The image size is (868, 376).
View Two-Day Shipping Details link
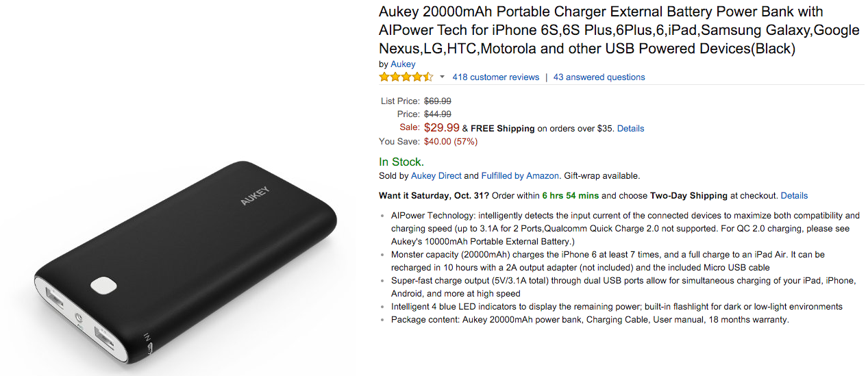(x=794, y=196)
